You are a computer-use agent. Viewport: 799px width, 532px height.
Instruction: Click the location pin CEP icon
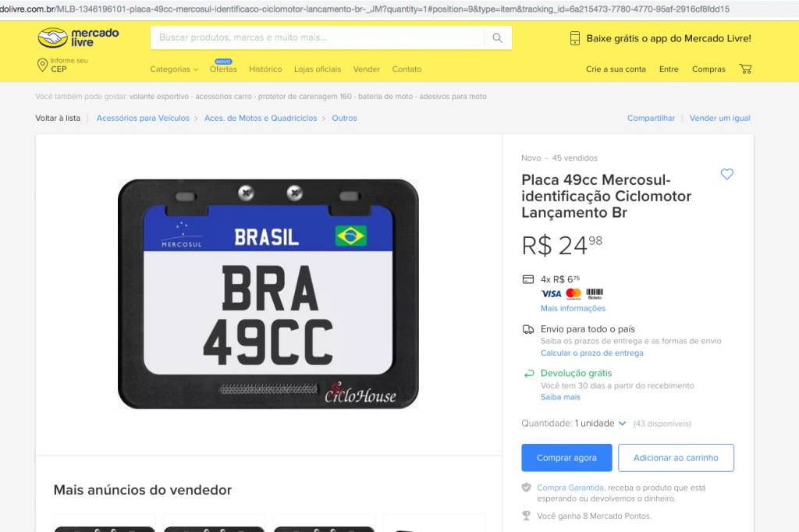coord(43,65)
